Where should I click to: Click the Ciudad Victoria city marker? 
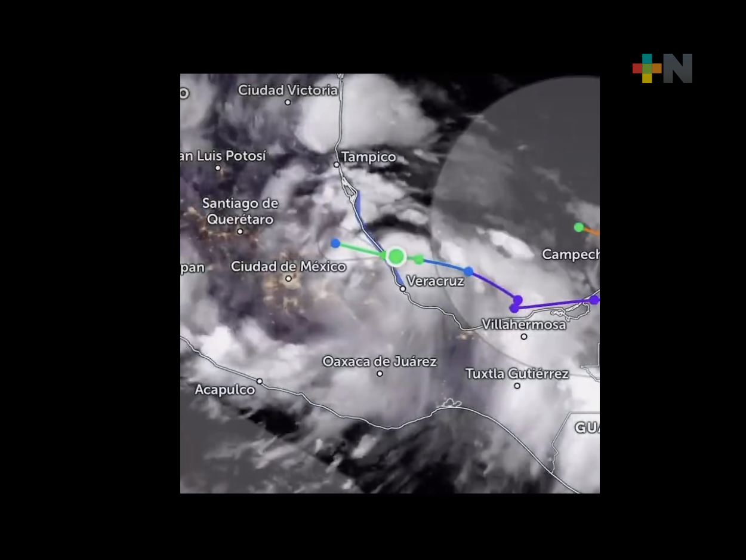288,102
